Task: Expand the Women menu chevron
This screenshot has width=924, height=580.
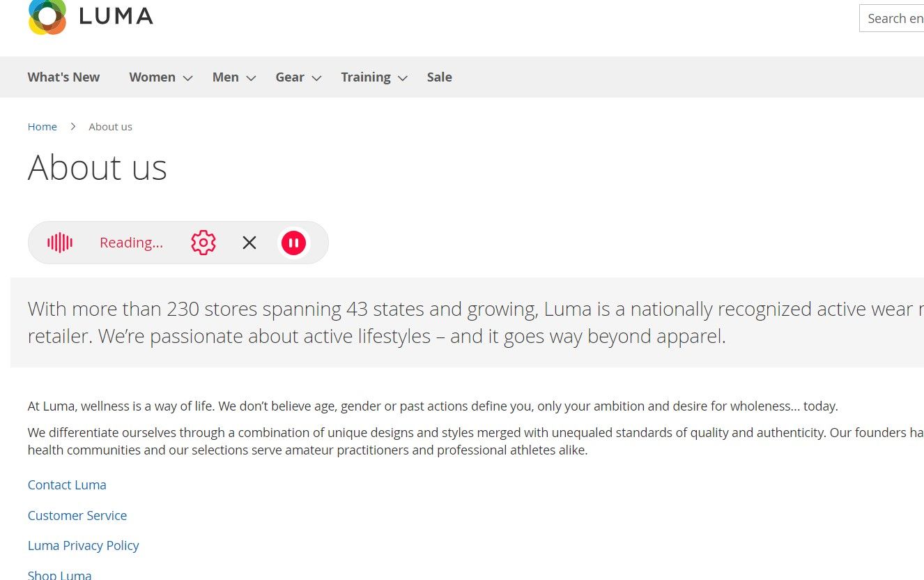Action: click(x=187, y=78)
